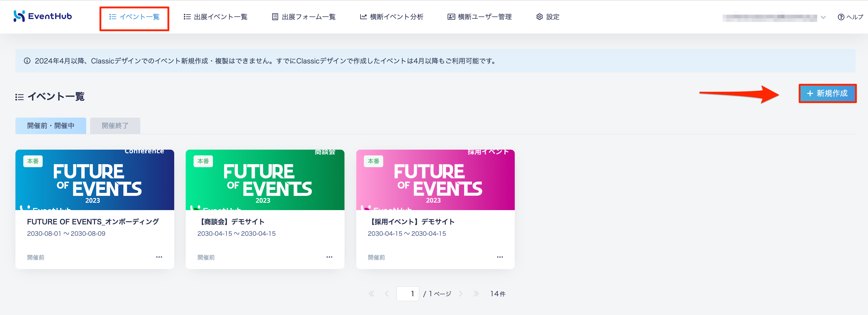Switch to the 開催終了 tab
The width and height of the screenshot is (868, 315).
pyautogui.click(x=115, y=126)
